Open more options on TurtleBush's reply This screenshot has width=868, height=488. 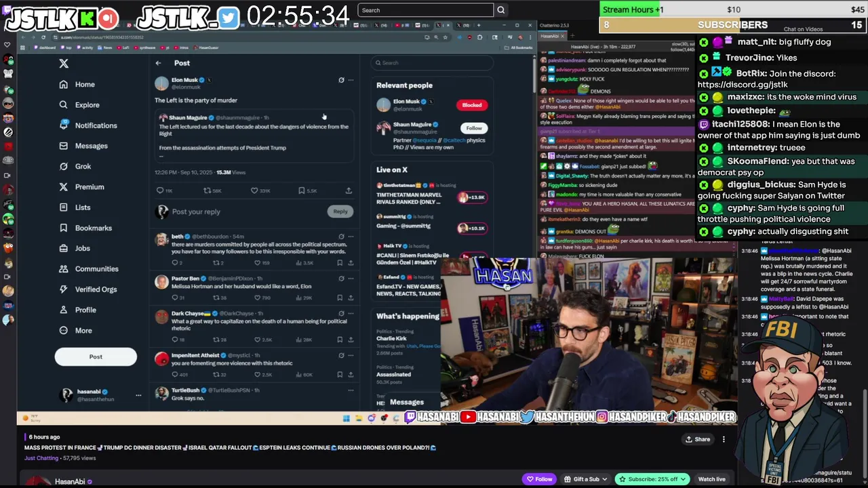pos(351,390)
